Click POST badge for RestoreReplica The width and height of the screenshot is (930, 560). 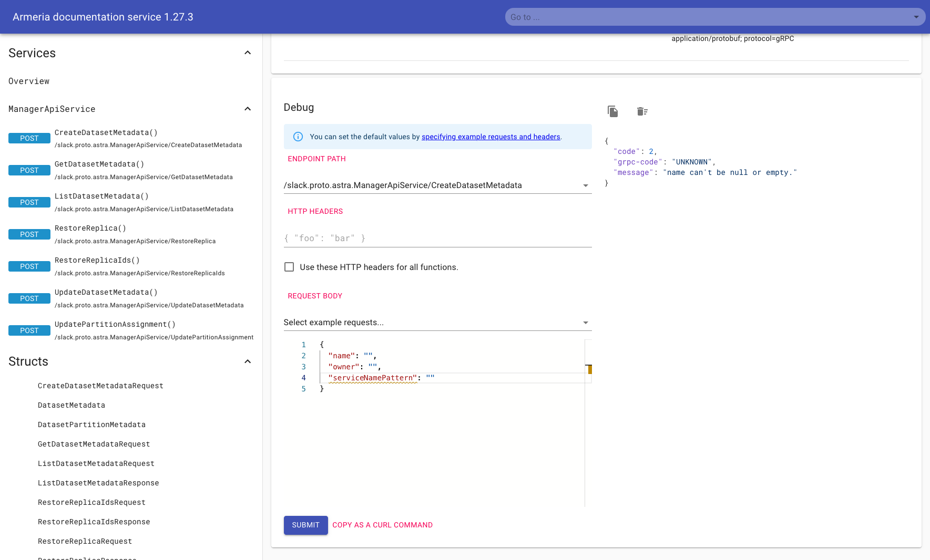click(x=29, y=234)
